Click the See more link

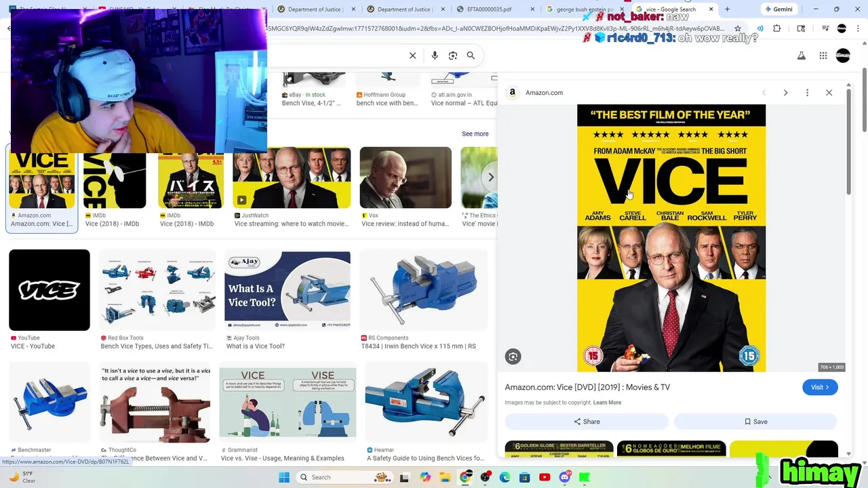click(475, 134)
